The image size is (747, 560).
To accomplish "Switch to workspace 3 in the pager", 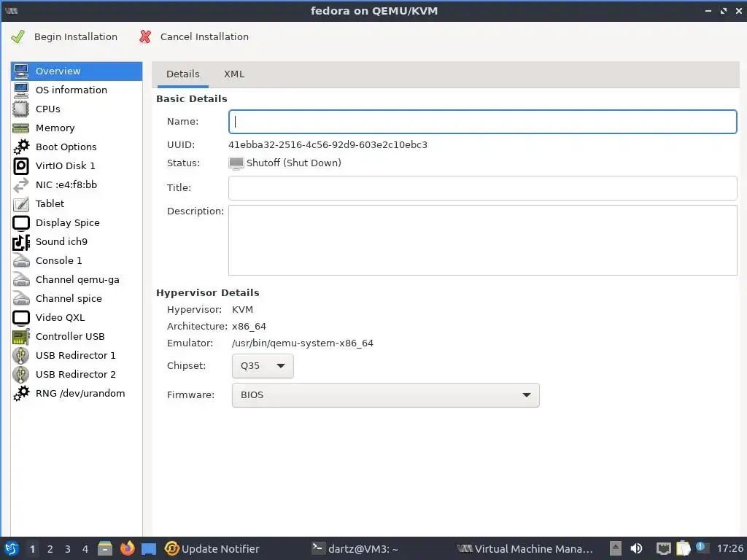I will point(68,549).
